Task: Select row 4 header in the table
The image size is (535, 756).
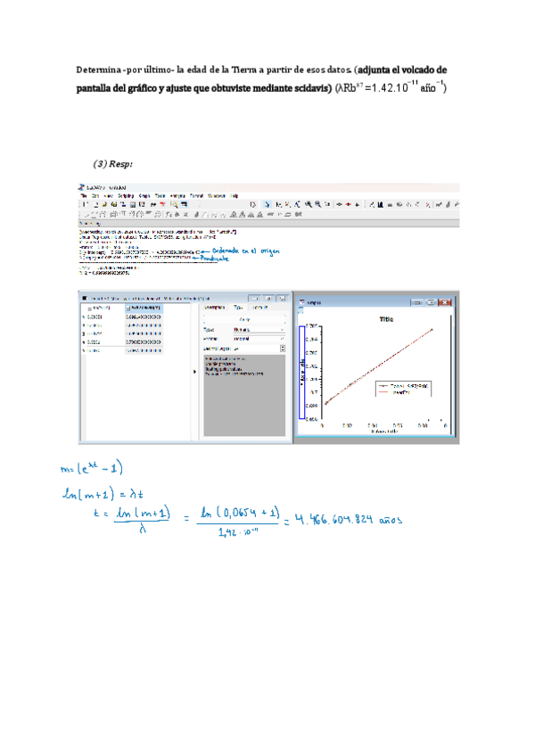Action: pyautogui.click(x=84, y=342)
